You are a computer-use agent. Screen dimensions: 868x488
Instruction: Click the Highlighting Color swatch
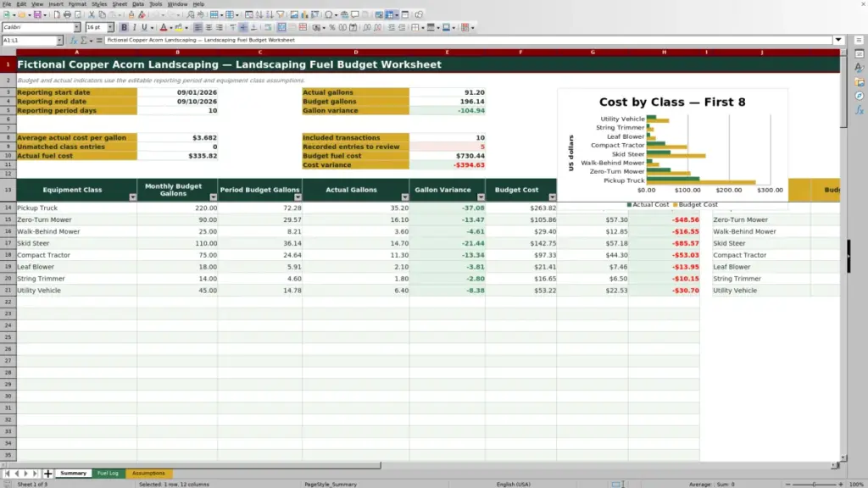point(178,28)
